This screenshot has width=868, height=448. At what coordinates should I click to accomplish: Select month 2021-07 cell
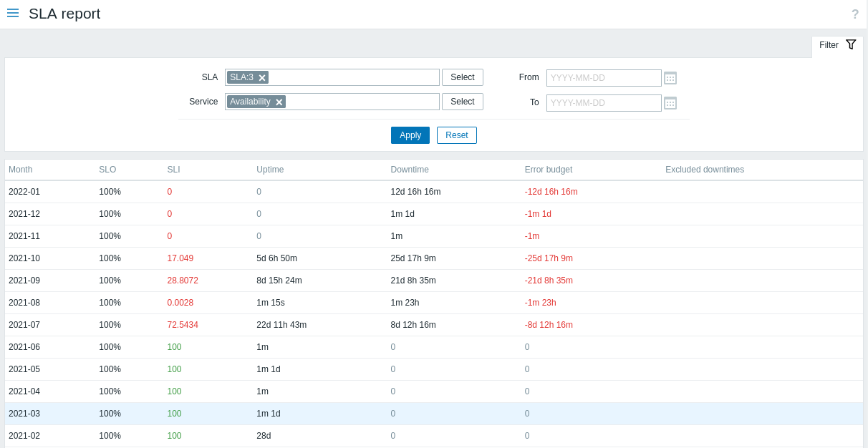pyautogui.click(x=24, y=325)
